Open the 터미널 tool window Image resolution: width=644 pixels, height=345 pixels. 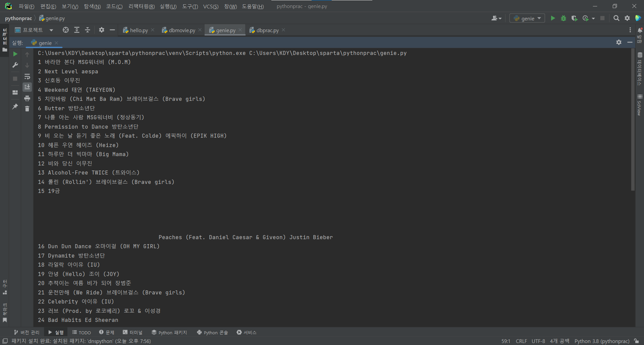132,332
